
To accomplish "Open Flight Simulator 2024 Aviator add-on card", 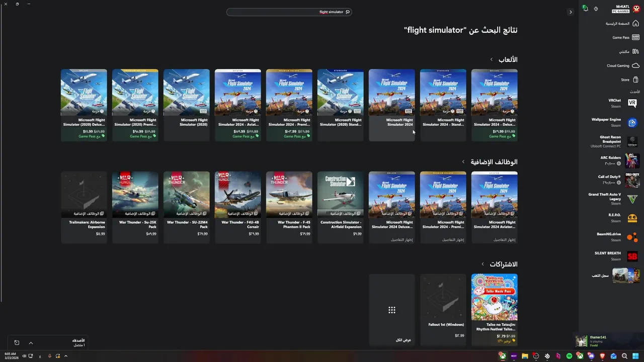I will point(495,207).
